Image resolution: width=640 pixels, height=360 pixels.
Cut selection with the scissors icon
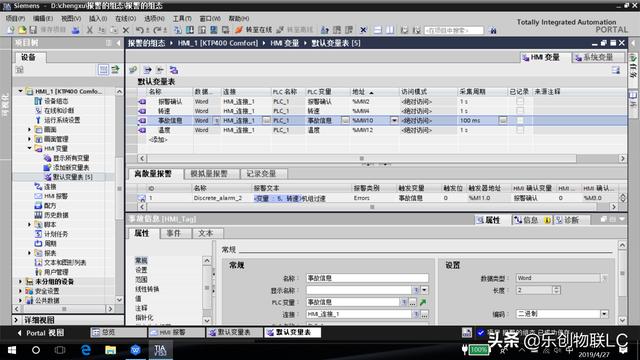[x=89, y=30]
